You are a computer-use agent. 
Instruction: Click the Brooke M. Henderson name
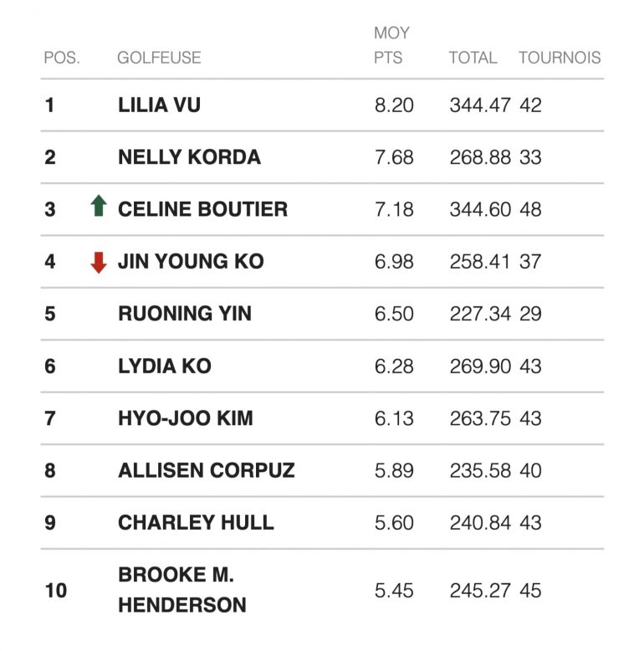tap(182, 590)
